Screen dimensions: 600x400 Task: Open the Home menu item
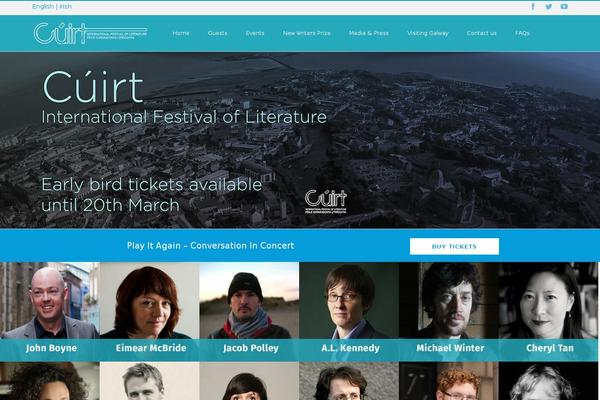tap(181, 33)
